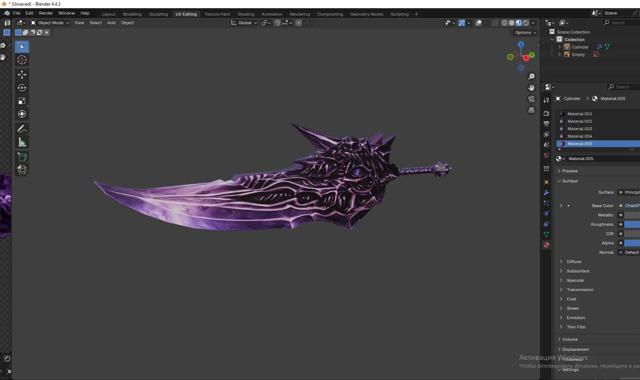Open the Output properties tab
Image resolution: width=640 pixels, height=380 pixels.
547,124
